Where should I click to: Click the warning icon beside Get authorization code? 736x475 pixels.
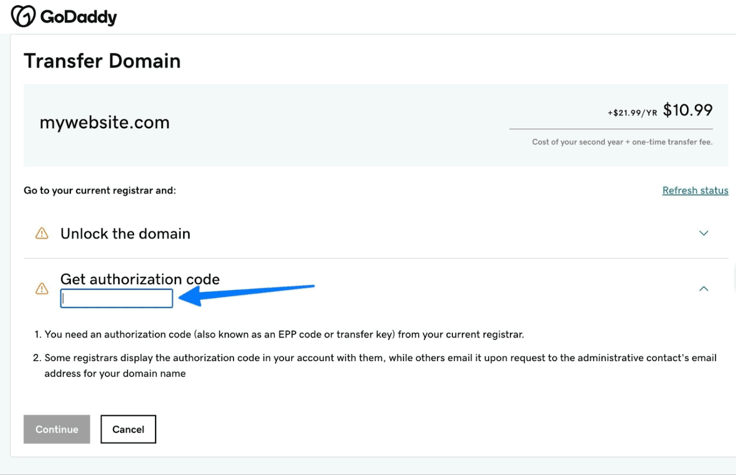(x=42, y=288)
